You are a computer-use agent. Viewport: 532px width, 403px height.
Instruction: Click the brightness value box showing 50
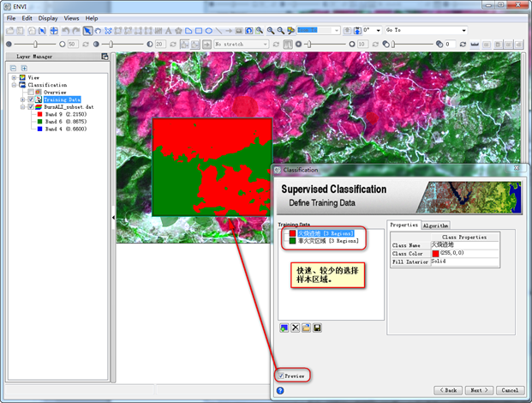[x=72, y=44]
